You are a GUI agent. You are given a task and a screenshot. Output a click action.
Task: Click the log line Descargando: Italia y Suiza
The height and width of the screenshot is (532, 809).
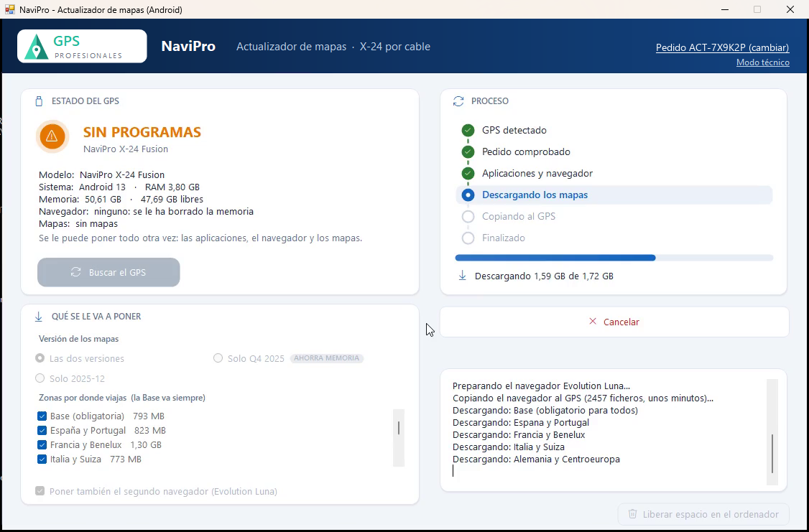[508, 447]
